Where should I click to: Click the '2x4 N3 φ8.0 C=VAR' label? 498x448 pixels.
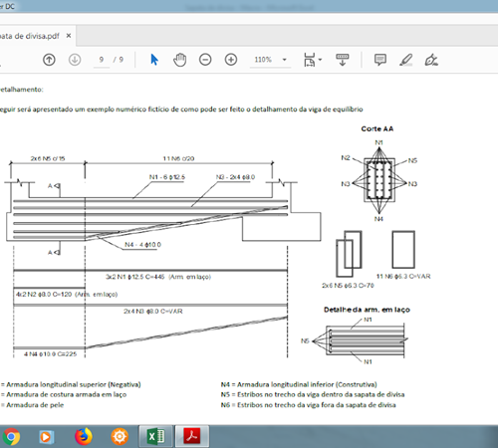pyautogui.click(x=153, y=312)
